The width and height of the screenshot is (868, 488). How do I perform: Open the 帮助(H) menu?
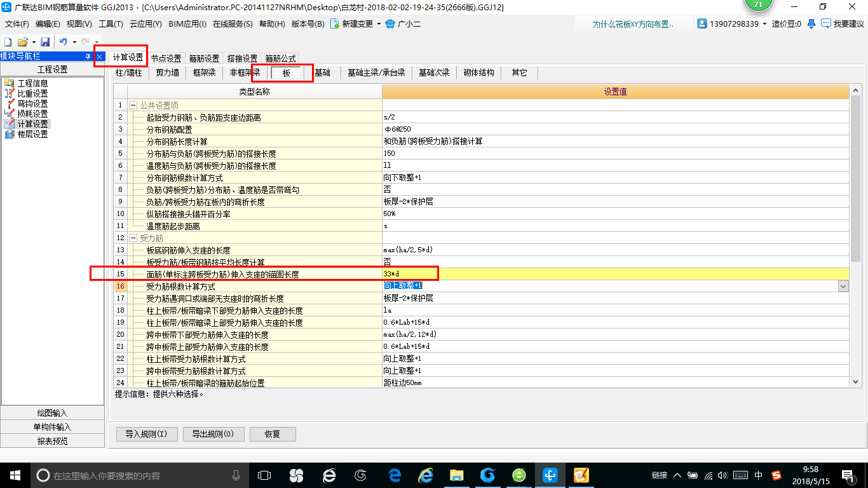(x=272, y=24)
